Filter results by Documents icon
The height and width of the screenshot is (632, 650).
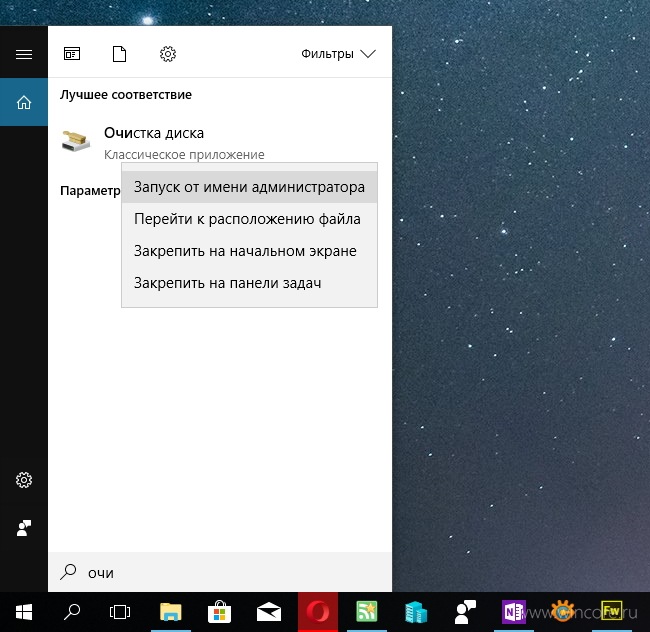pyautogui.click(x=119, y=54)
